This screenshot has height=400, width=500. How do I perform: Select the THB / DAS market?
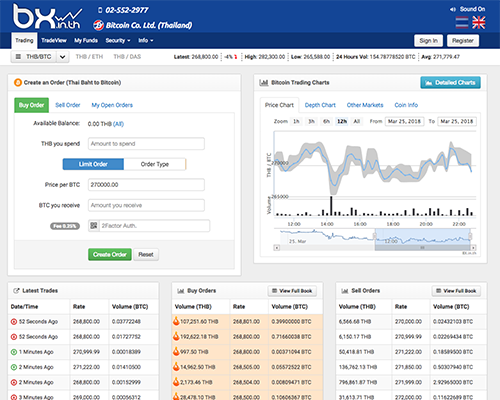click(x=127, y=57)
